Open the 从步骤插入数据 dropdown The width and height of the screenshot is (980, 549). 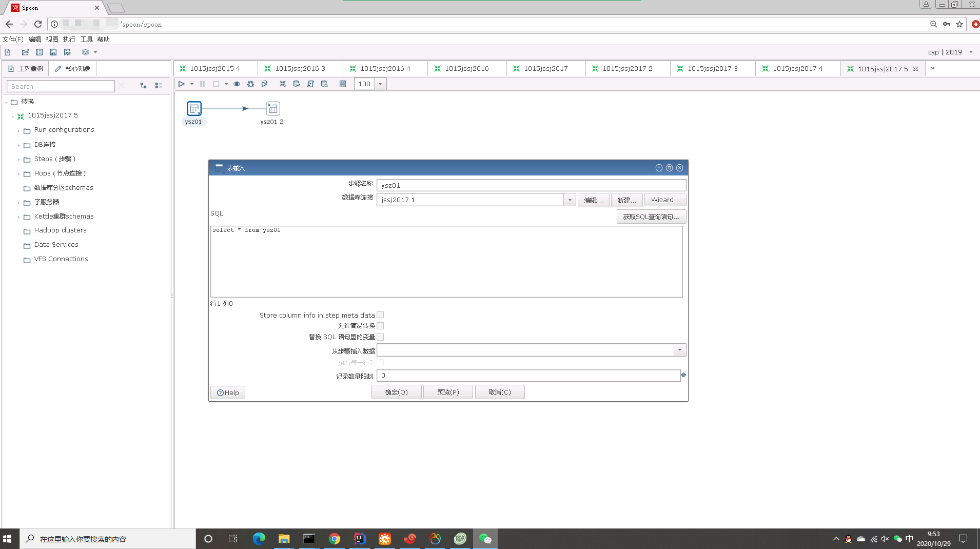point(680,350)
